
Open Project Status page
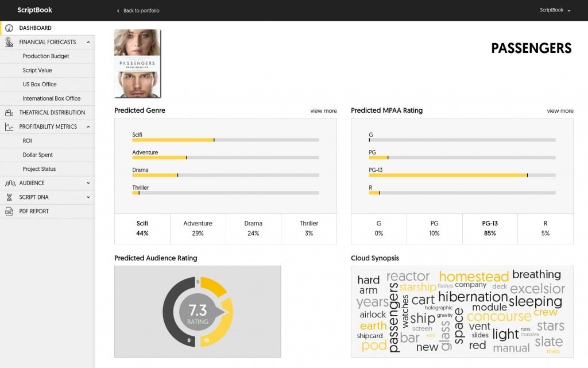click(48, 169)
